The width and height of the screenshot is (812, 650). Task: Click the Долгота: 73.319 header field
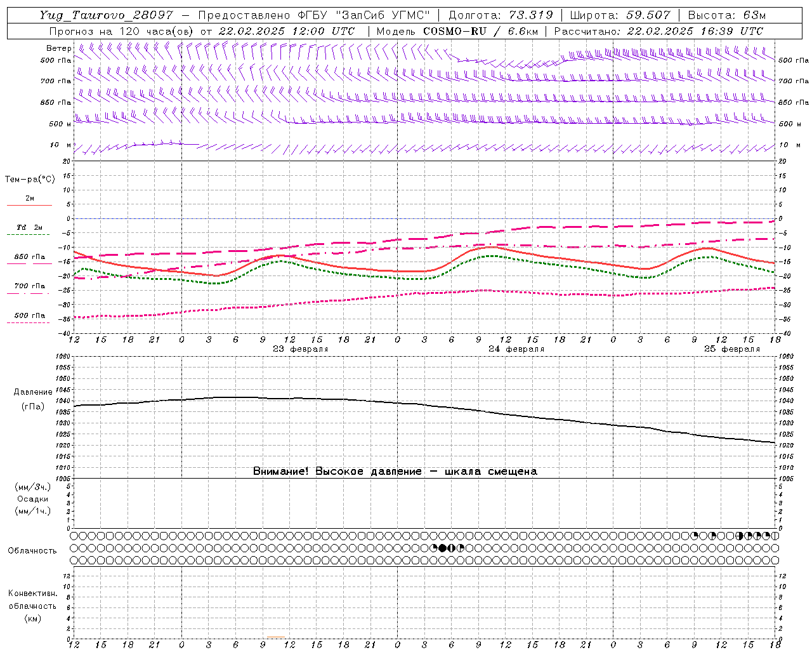pyautogui.click(x=501, y=15)
